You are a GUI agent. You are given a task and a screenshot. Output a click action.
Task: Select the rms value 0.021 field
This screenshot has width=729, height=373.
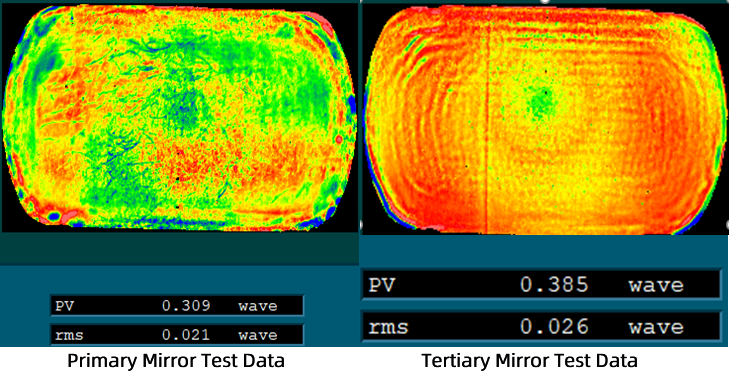coord(177,335)
